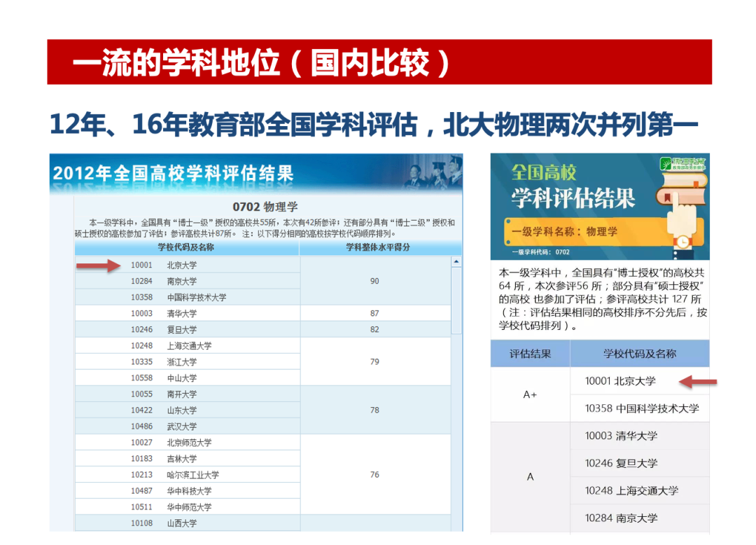Select the row 10055 南开大学
The width and height of the screenshot is (756, 545).
tap(188, 394)
